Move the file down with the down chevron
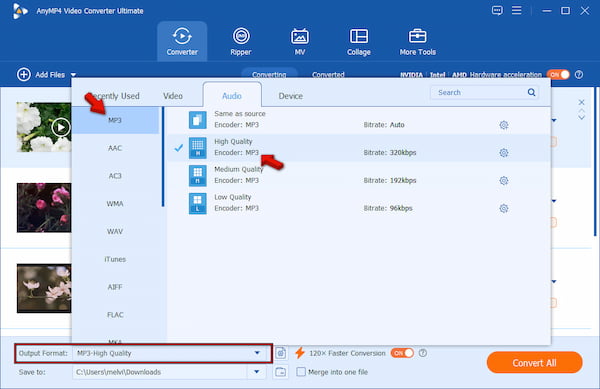 pyautogui.click(x=581, y=118)
